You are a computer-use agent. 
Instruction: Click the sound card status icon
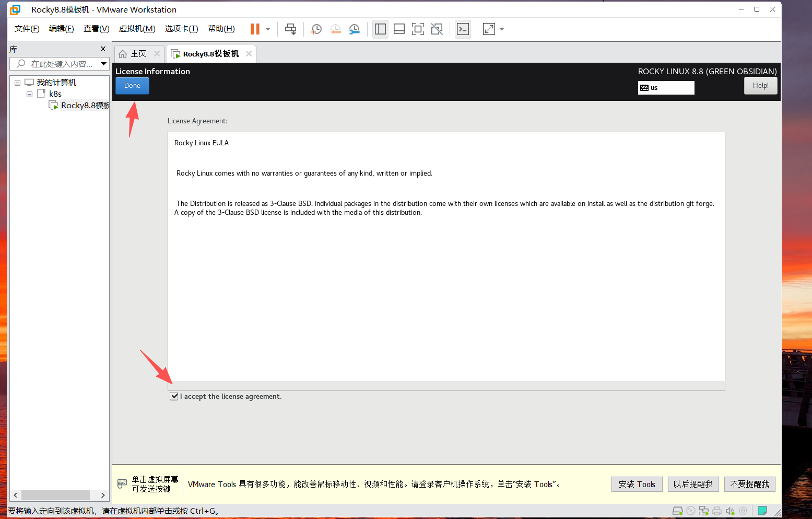coord(730,511)
